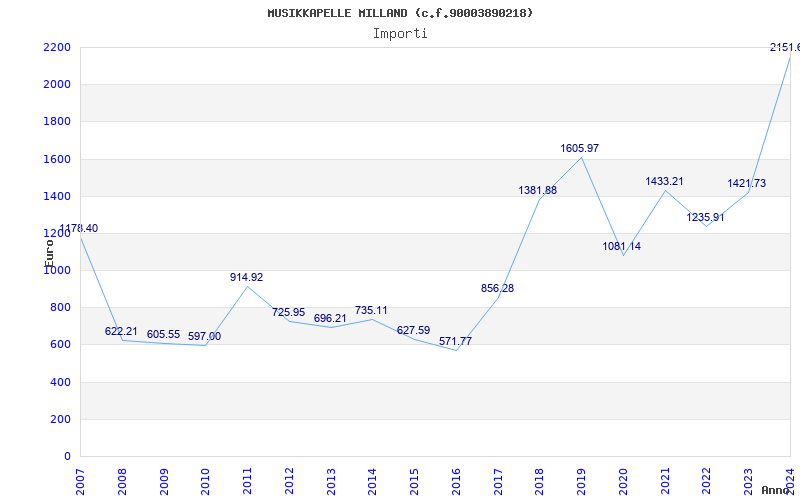Select the 1178.40 data label
Image resolution: width=800 pixels, height=500 pixels.
tap(79, 229)
